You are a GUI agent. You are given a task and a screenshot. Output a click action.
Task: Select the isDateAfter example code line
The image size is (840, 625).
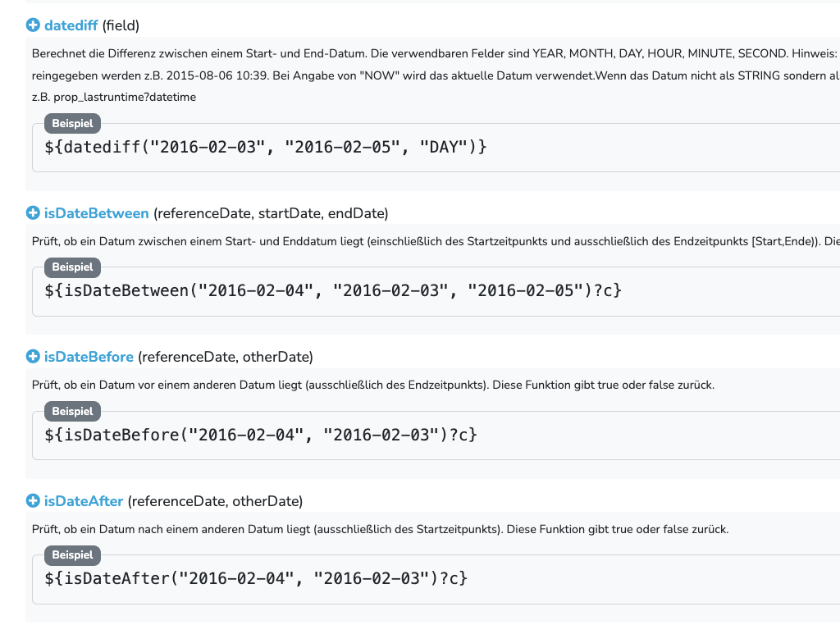click(256, 578)
